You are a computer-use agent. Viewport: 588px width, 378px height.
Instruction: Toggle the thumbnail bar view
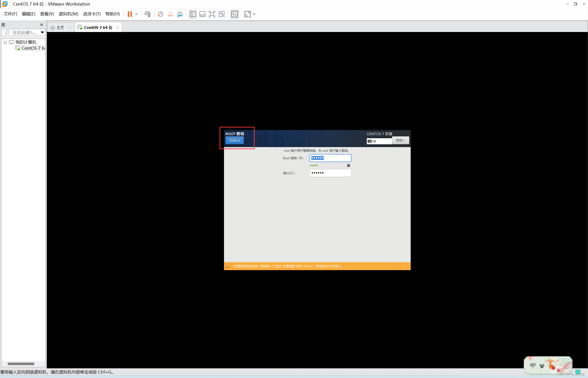pyautogui.click(x=202, y=14)
